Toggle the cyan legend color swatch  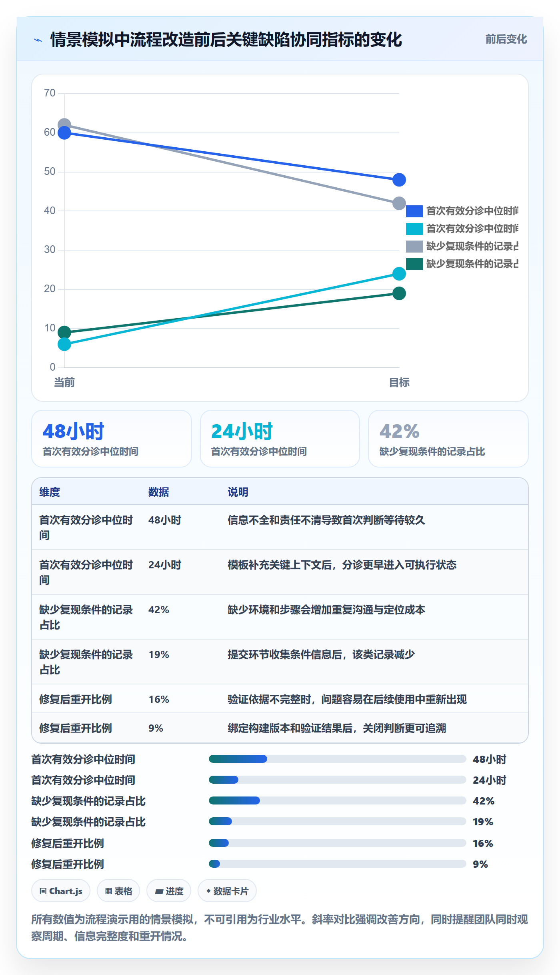[414, 229]
